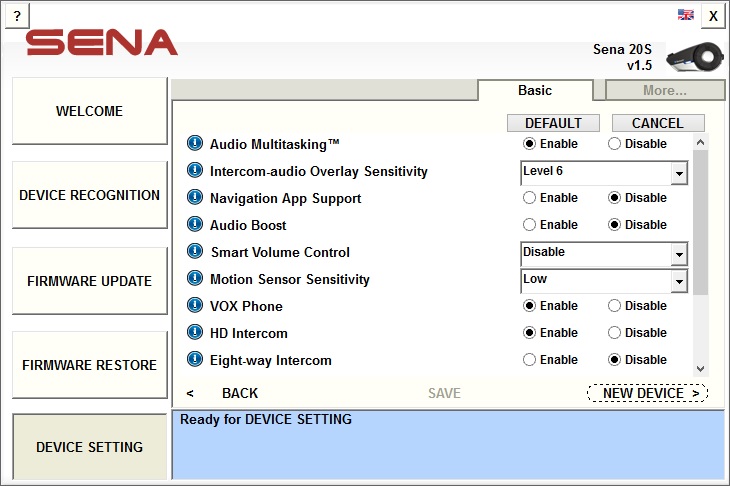Open info for Audio Multitasking setting
Viewport: 730px width, 486px height.
tap(195, 143)
